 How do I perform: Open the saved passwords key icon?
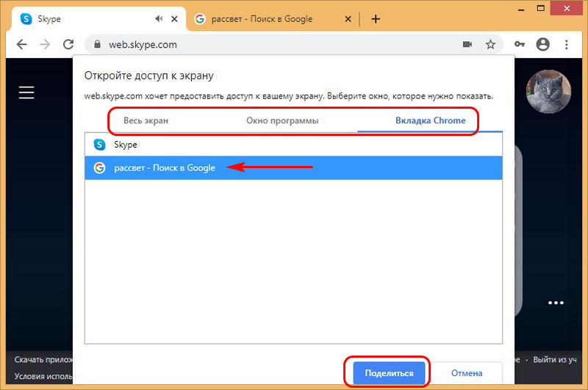[x=520, y=44]
